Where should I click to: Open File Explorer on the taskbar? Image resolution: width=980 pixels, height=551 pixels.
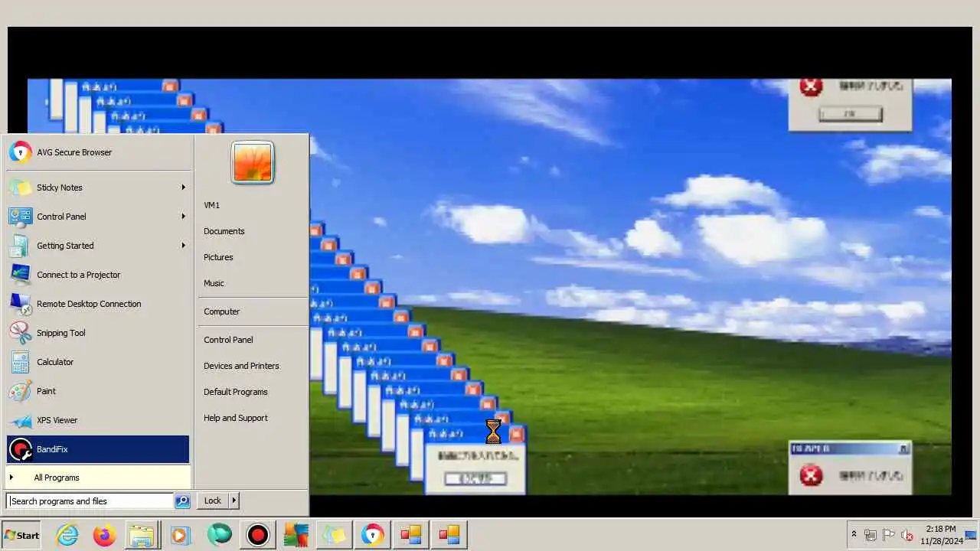click(142, 535)
